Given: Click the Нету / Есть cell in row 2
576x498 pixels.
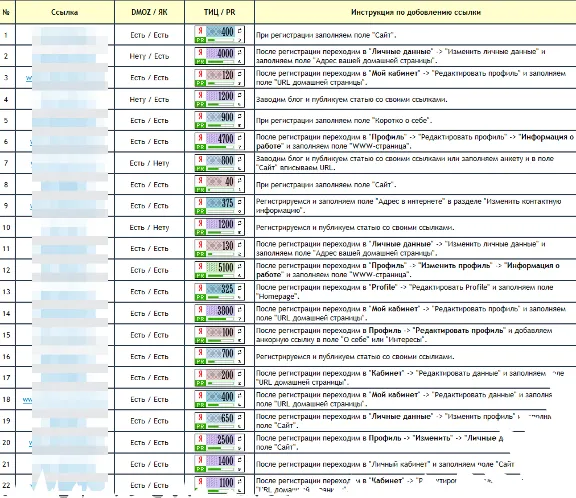Looking at the screenshot, I should tap(149, 56).
